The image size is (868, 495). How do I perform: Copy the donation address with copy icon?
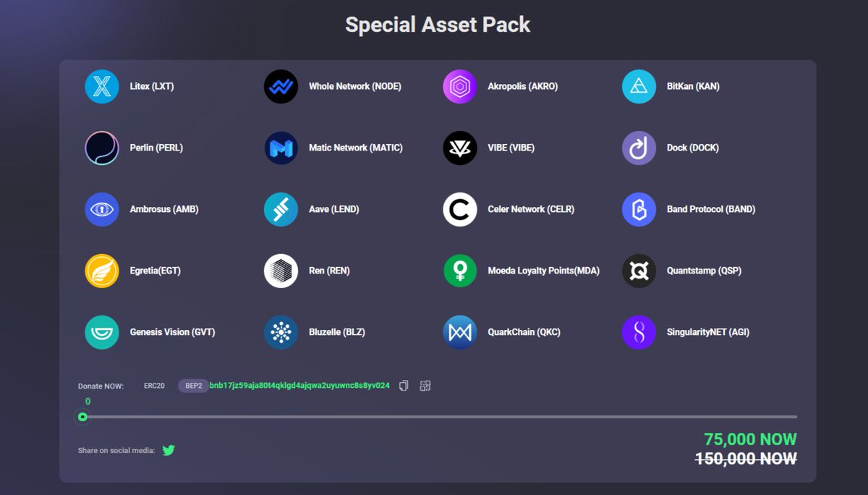[404, 386]
